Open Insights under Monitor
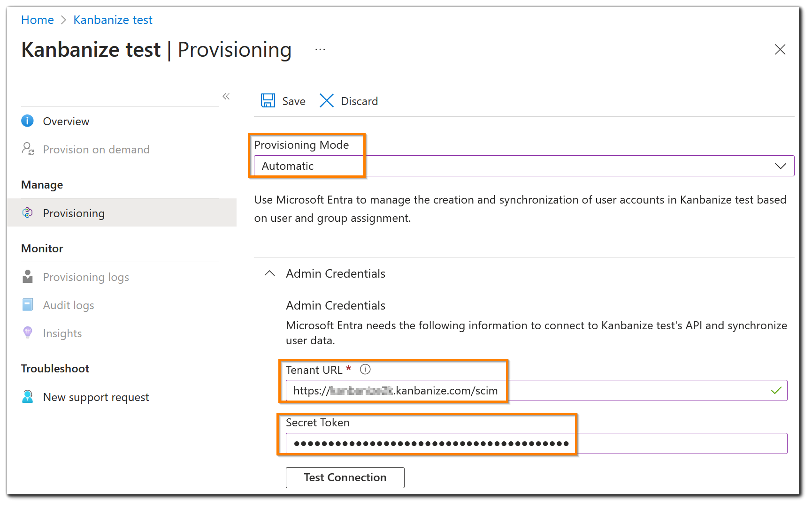812x507 pixels. (x=62, y=333)
